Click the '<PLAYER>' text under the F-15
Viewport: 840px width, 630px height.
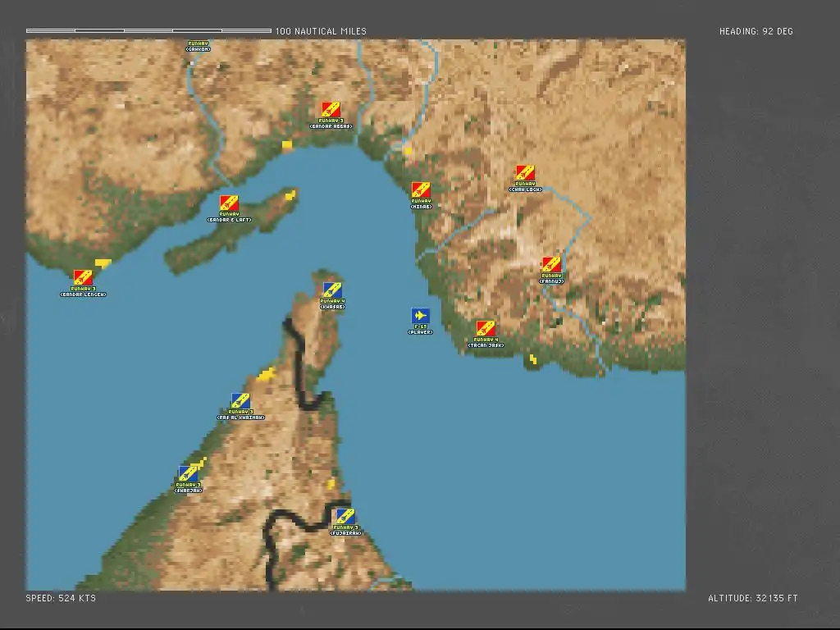[x=420, y=332]
